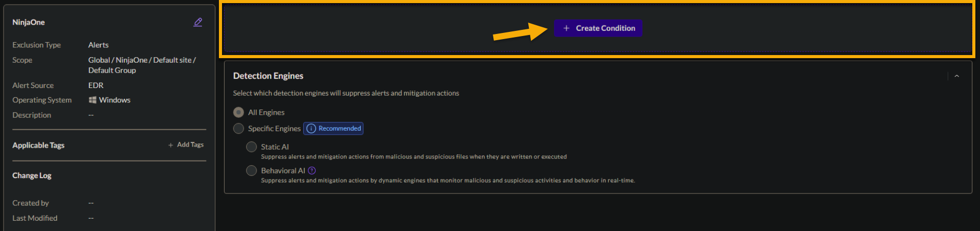The image size is (980, 231).
Task: Click the edit pencil icon beside NinjaOne
Action: (x=198, y=22)
